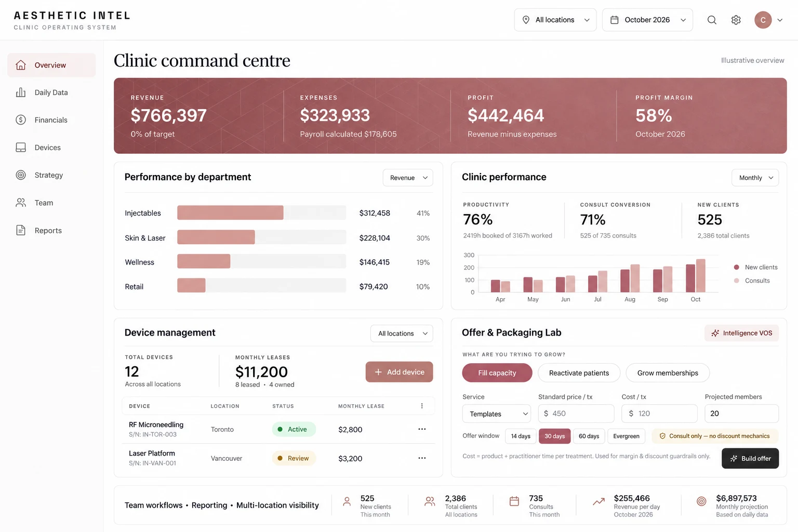The image size is (798, 532).
Task: Click the New clients person icon
Action: (x=347, y=501)
